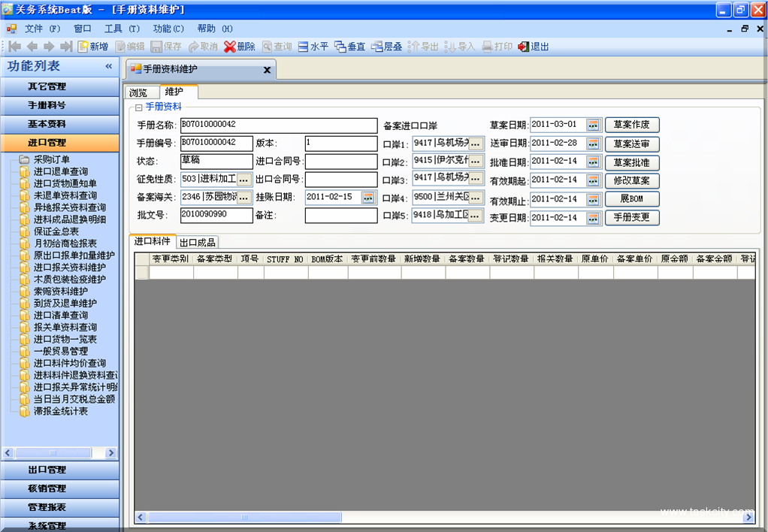Image resolution: width=768 pixels, height=532 pixels.
Task: Click the 新增 (New) toolbar icon
Action: [83, 47]
